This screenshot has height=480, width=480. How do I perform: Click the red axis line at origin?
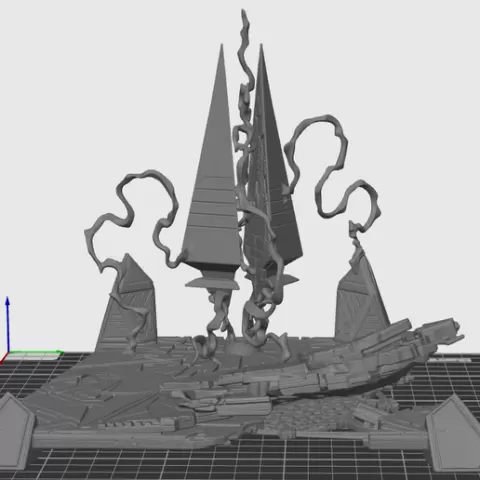tap(3, 358)
